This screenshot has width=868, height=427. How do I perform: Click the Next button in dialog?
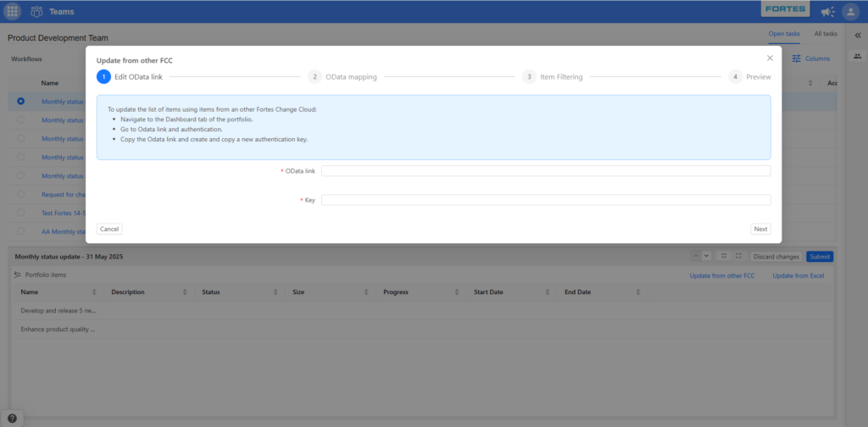pyautogui.click(x=760, y=229)
